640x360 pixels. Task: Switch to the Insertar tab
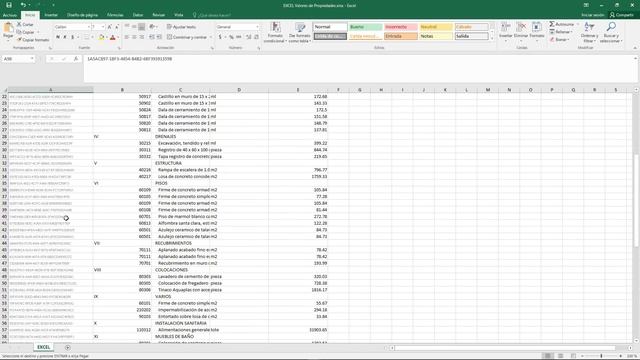51,15
